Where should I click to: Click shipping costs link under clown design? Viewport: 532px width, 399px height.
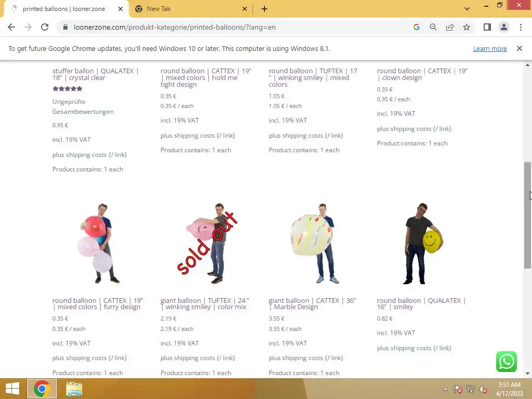pos(414,129)
